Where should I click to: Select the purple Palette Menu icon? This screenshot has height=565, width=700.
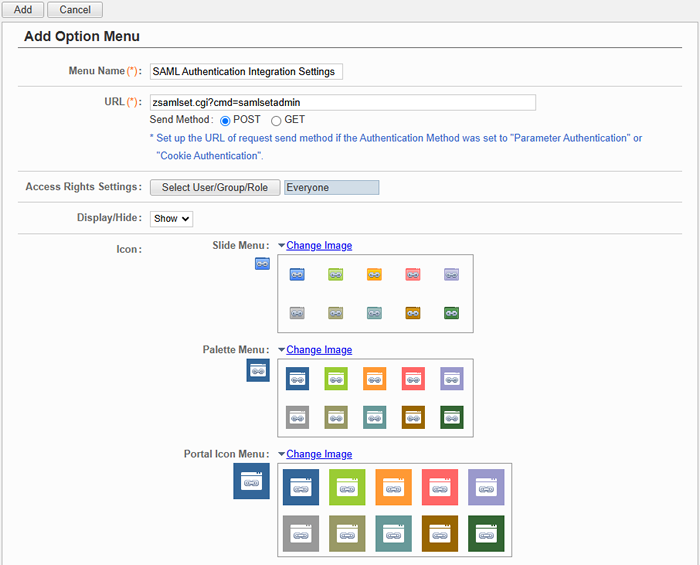coord(452,378)
